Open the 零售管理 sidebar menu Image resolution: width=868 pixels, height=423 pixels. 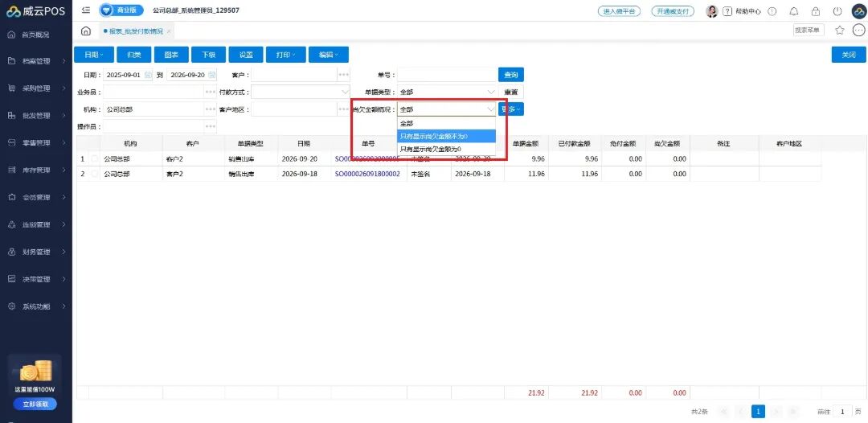(x=36, y=143)
